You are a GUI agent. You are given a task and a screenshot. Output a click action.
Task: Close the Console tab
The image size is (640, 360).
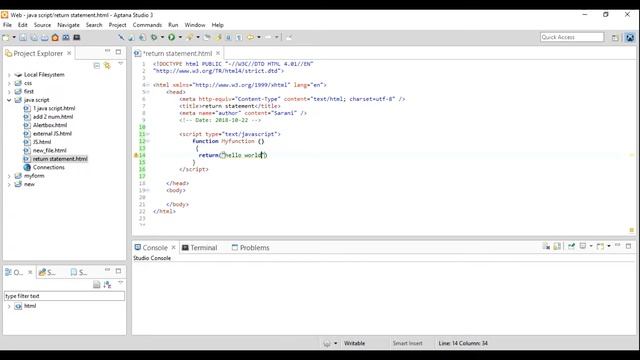[173, 247]
